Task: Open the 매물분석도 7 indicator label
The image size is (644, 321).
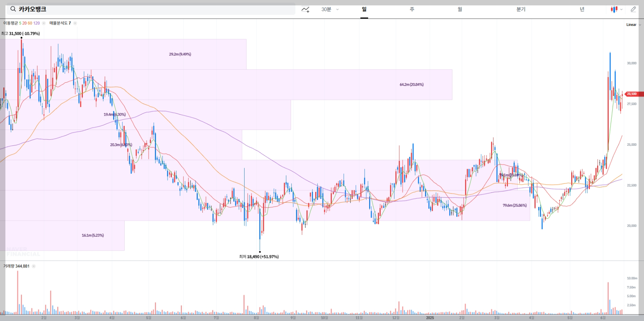Action: click(x=60, y=23)
